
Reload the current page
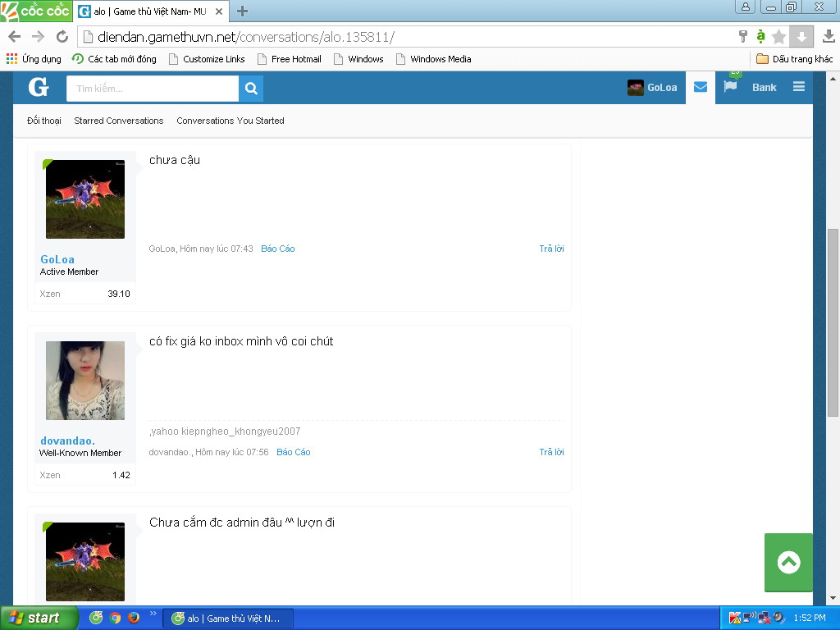(62, 36)
